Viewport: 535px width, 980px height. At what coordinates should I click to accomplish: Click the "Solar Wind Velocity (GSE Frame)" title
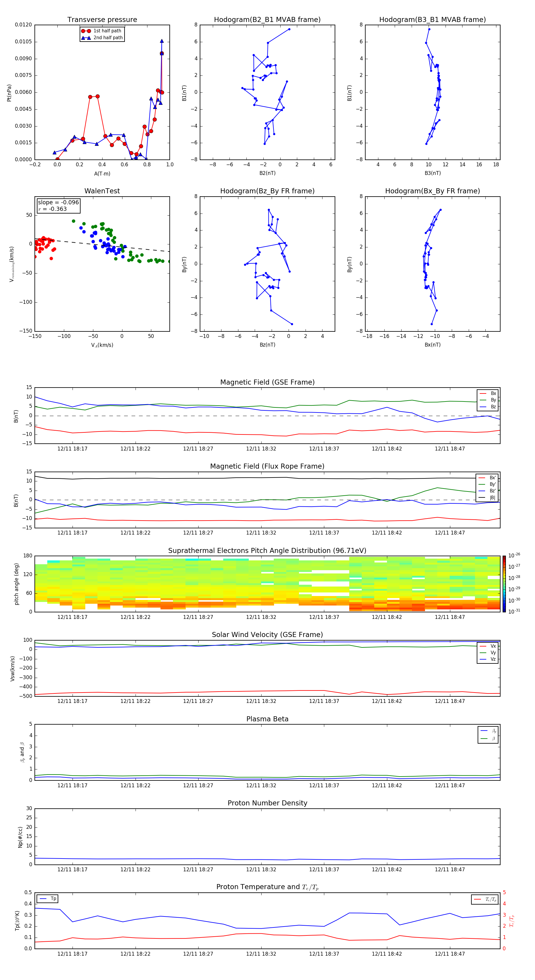tap(267, 635)
